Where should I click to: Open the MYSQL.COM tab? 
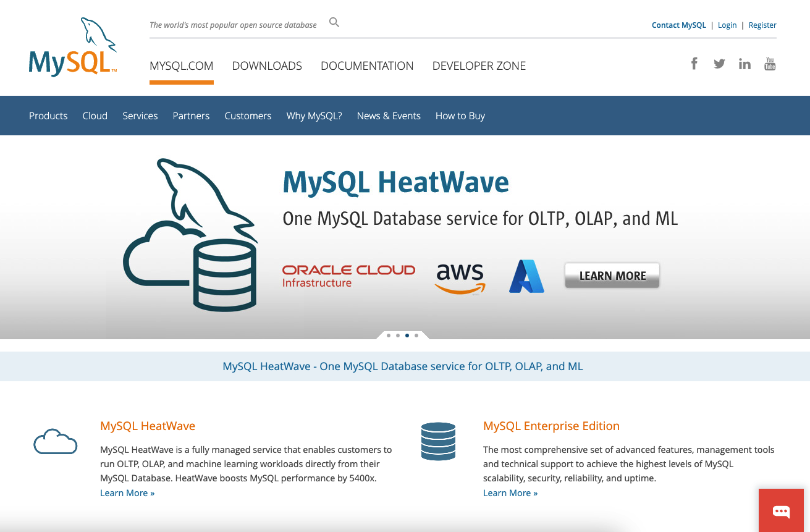point(182,66)
